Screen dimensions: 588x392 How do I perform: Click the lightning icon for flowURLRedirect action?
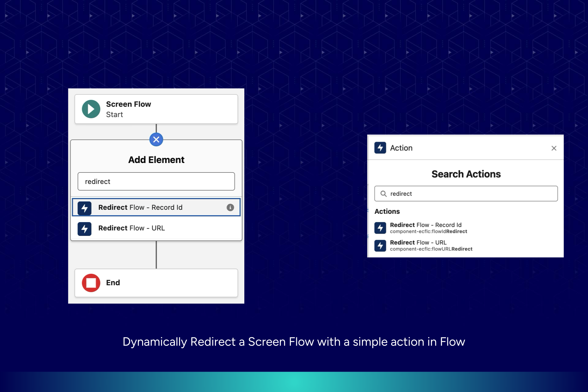[380, 245]
